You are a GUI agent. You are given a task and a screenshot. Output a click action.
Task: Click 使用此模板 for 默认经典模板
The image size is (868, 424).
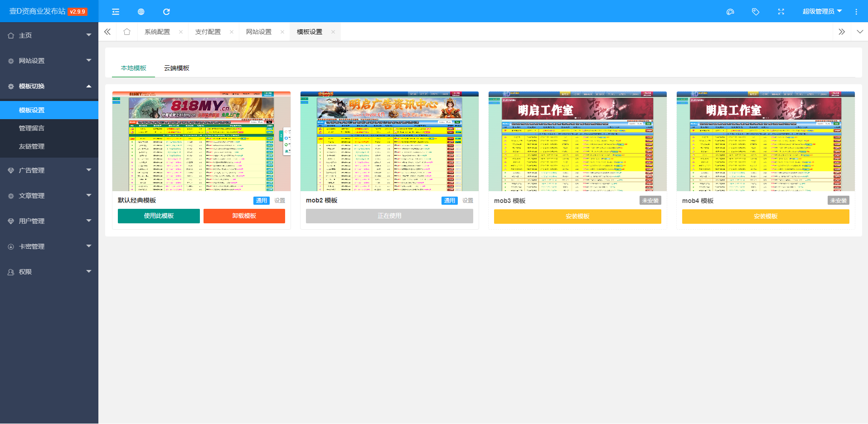tap(159, 216)
